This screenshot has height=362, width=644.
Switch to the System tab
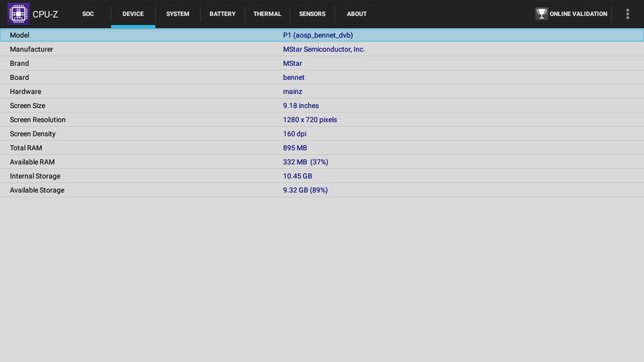coord(178,14)
